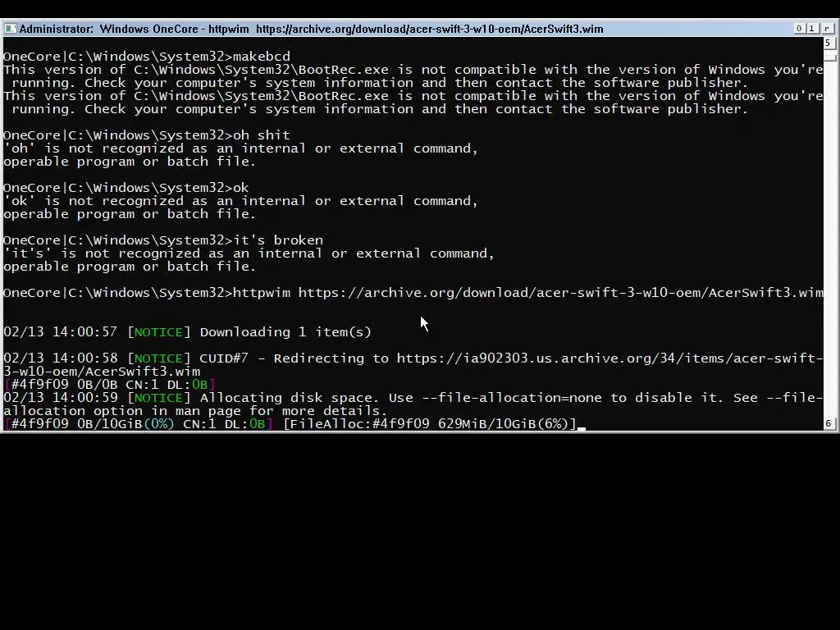The height and width of the screenshot is (630, 840).
Task: Click the "'it's' is not recognized" error line
Action: (249, 253)
